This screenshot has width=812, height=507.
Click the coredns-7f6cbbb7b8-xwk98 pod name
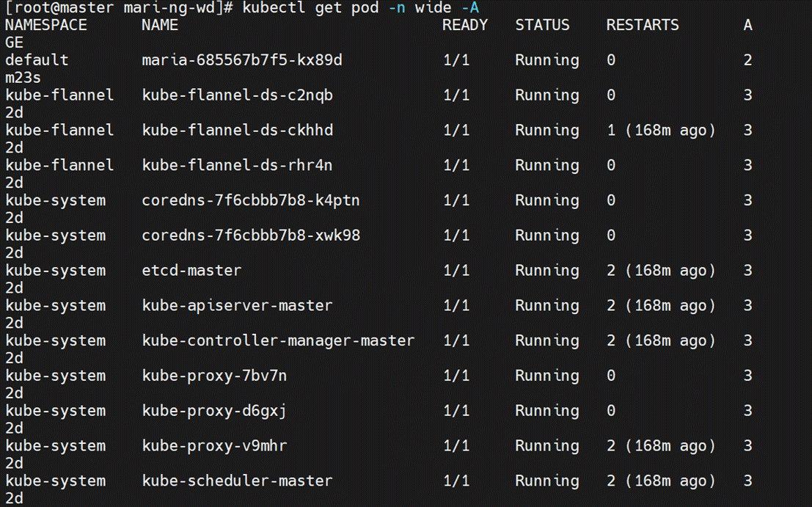pos(249,236)
